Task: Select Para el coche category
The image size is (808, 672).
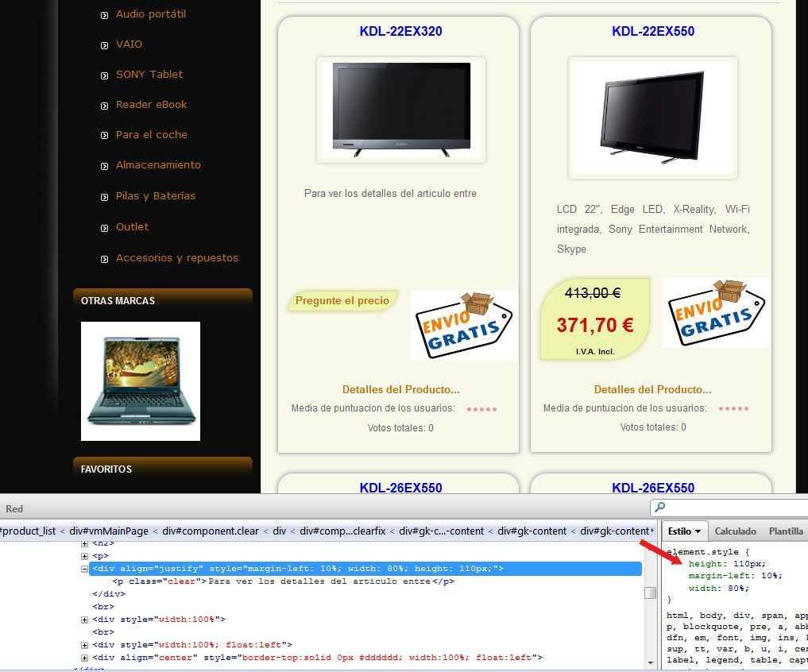Action: click(x=152, y=135)
